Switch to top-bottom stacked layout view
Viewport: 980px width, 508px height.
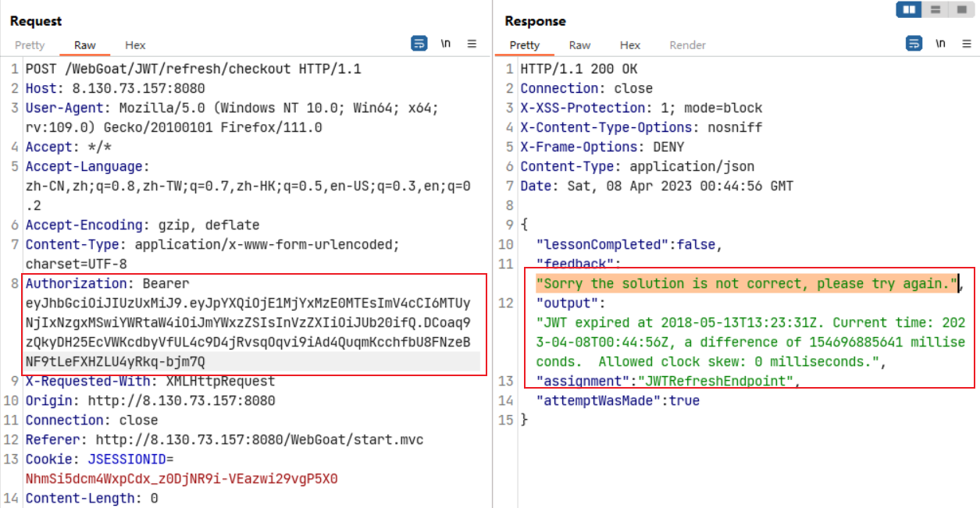click(x=935, y=10)
